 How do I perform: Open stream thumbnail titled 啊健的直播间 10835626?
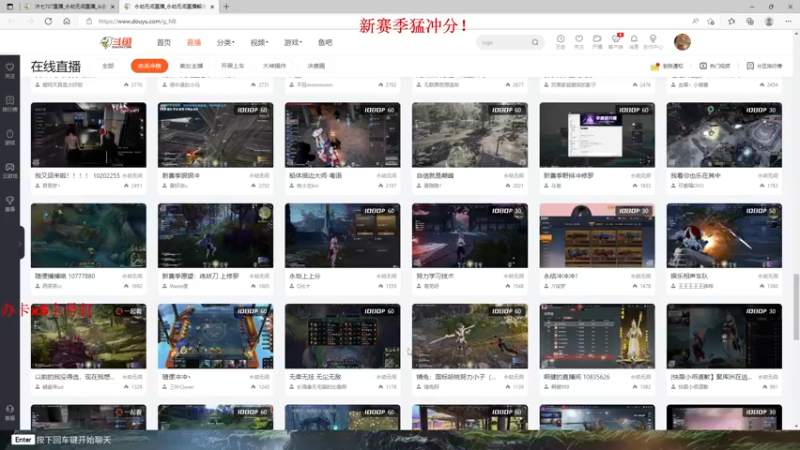[x=597, y=336]
